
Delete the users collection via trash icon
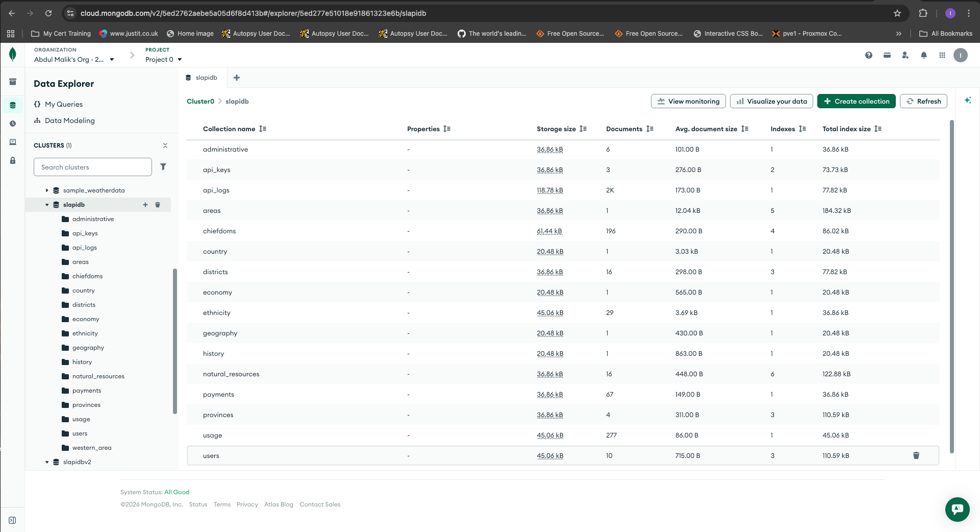pyautogui.click(x=916, y=455)
